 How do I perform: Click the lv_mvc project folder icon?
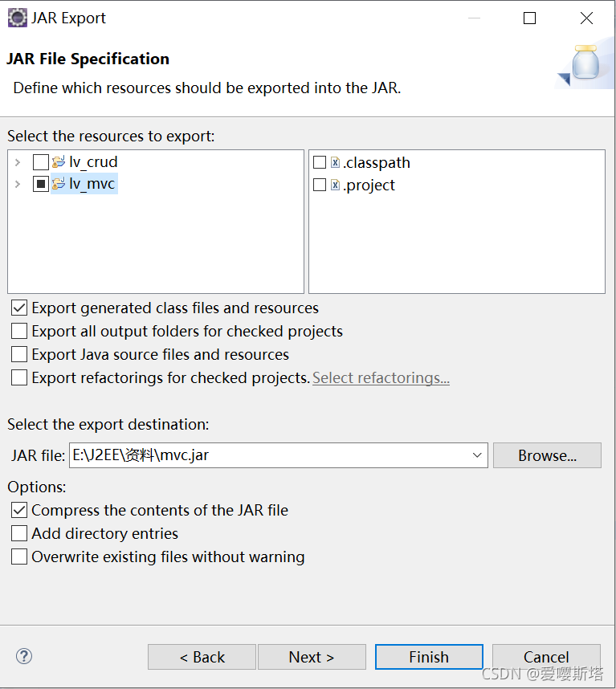coord(59,184)
